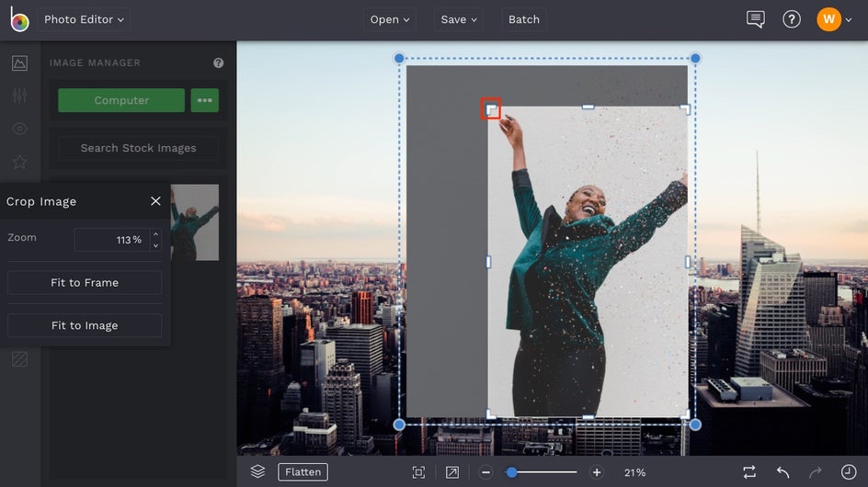This screenshot has width=868, height=487.
Task: Click the crop Zoom percentage input field
Action: (110, 240)
